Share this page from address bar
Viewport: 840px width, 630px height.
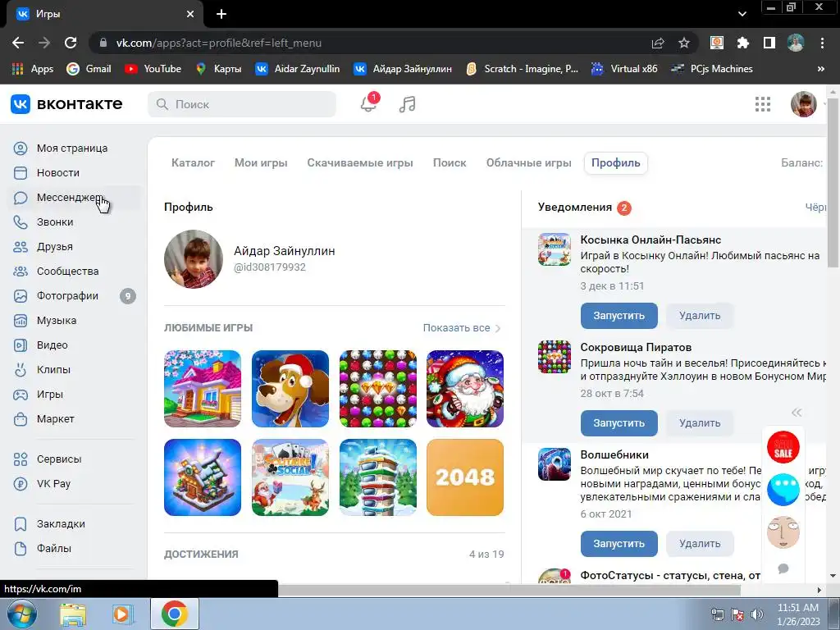pos(658,43)
